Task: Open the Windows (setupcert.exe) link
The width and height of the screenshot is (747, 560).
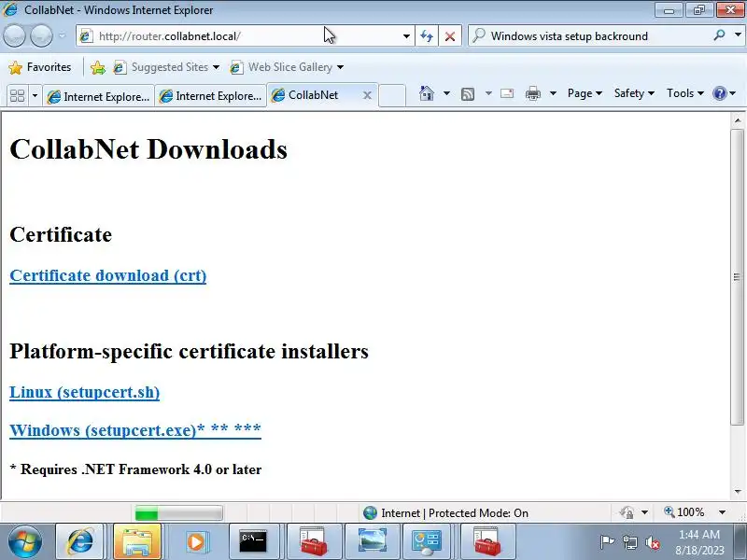Action: (x=135, y=430)
